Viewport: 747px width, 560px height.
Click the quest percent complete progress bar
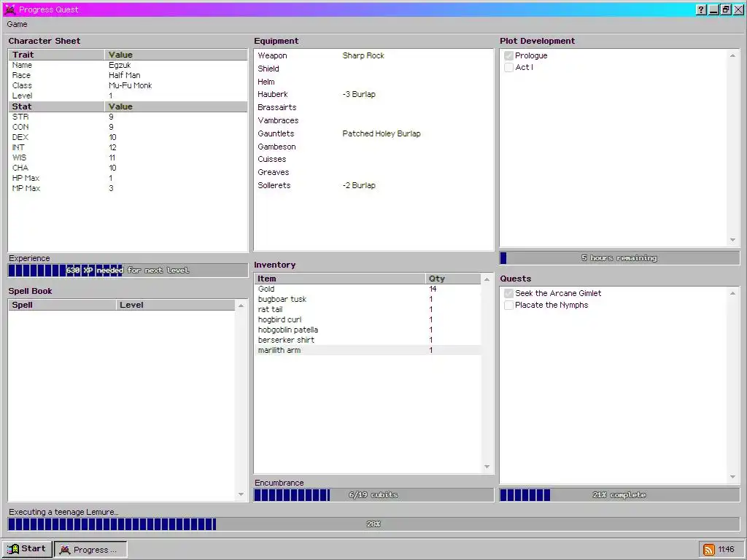619,495
